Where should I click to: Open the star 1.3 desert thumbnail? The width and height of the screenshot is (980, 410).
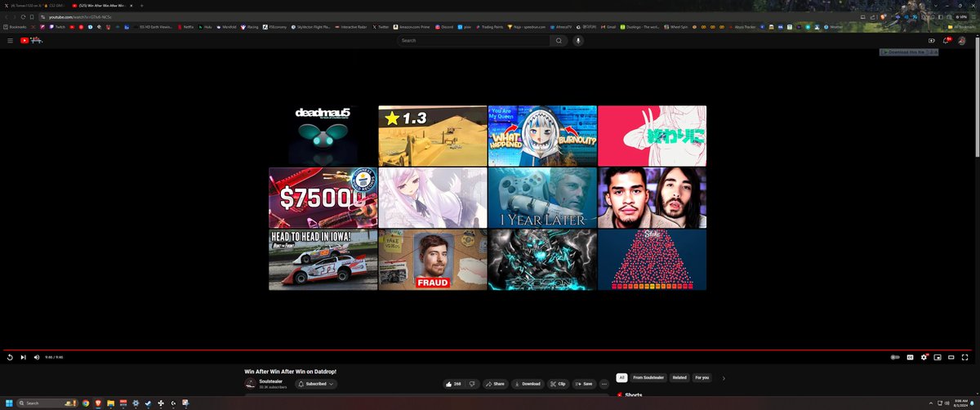point(433,136)
